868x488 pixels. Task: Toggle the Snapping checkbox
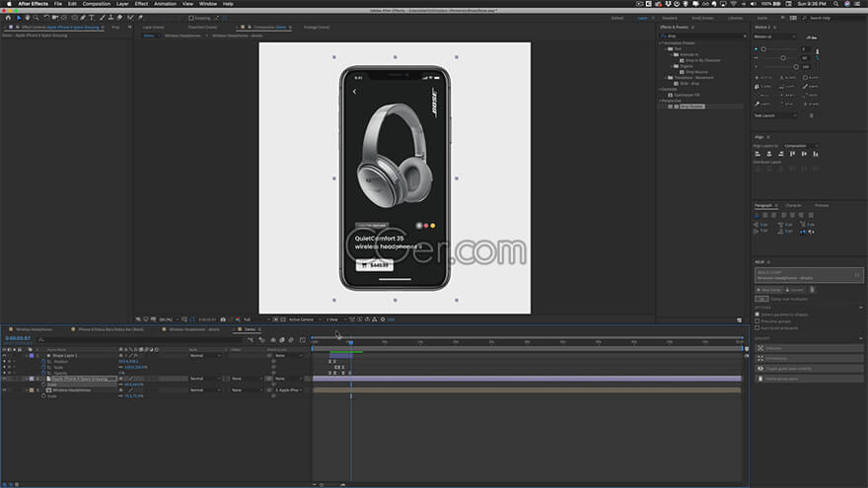[x=191, y=18]
